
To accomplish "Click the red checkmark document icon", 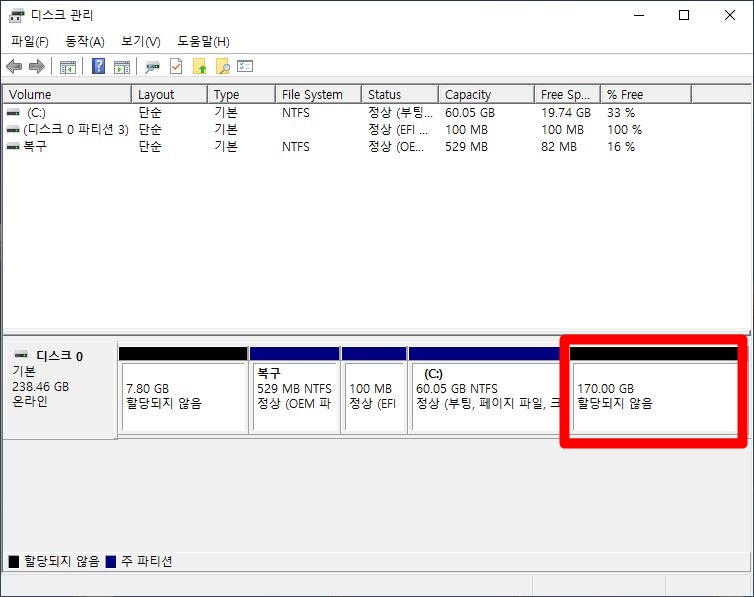I will click(176, 66).
